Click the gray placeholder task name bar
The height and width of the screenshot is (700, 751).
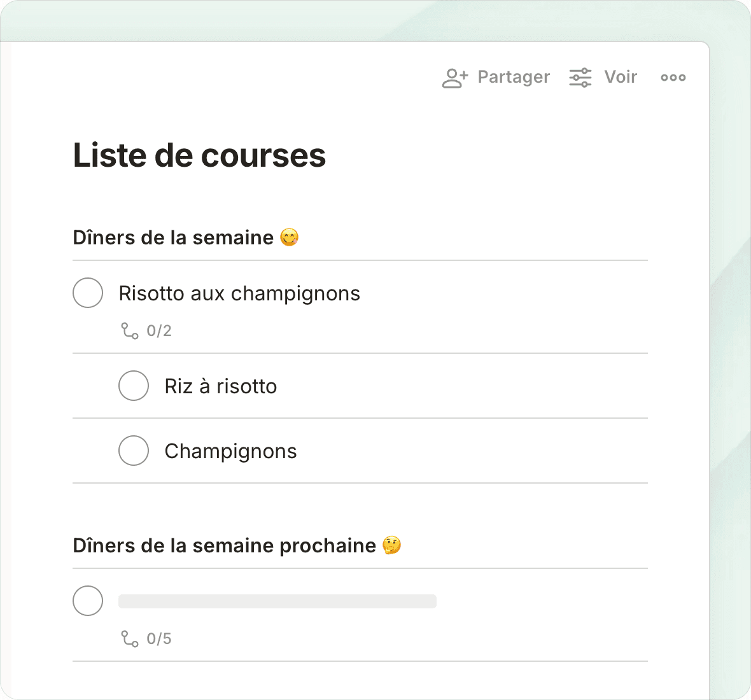point(277,601)
